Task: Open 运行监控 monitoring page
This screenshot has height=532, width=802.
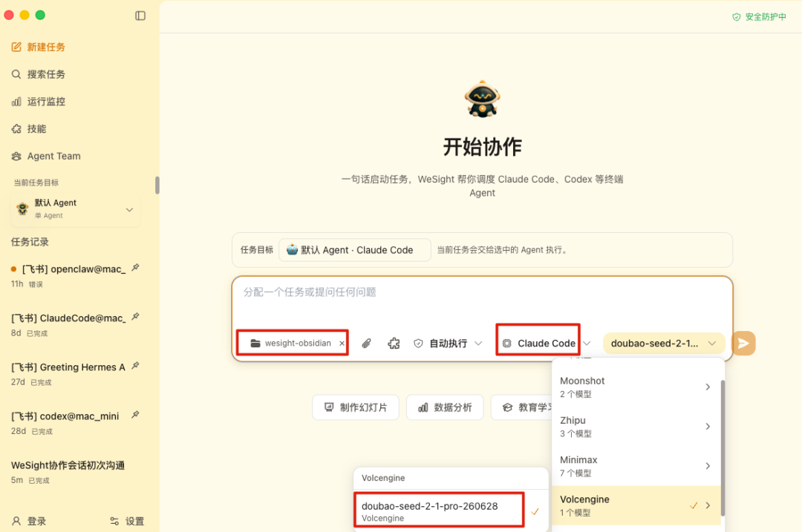Action: tap(39, 101)
